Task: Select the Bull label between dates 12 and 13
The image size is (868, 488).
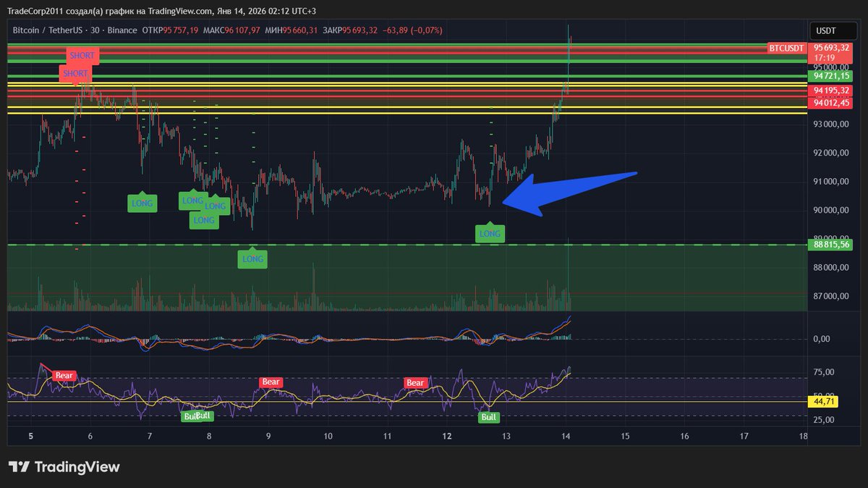Action: tap(489, 417)
